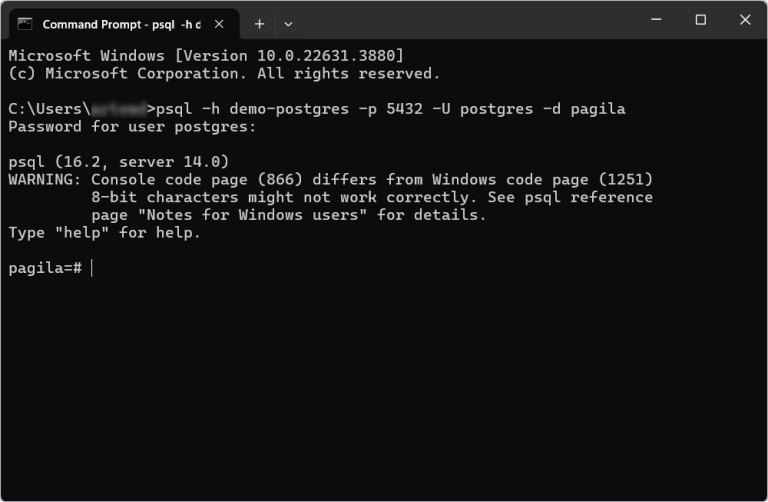The image size is (768, 502).
Task: Open a new tab with the plus icon
Action: tap(259, 23)
